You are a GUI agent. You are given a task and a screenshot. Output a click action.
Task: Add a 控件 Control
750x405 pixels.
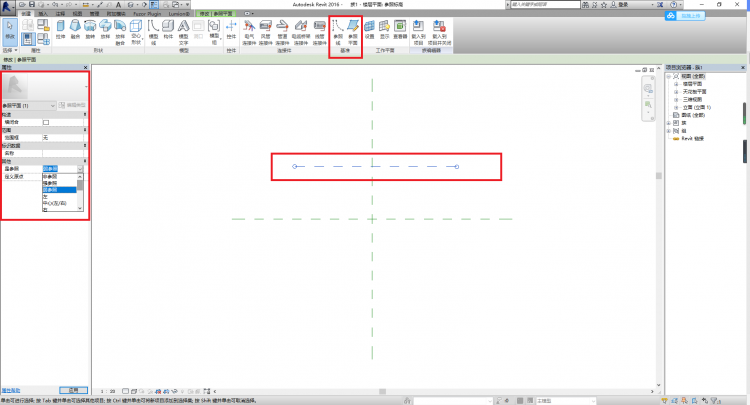[231, 30]
